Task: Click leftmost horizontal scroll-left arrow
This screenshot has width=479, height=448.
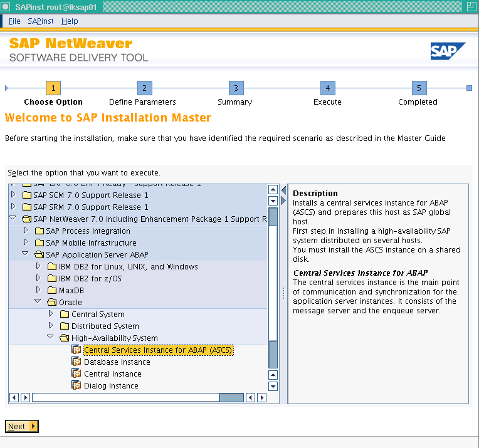Action: (x=14, y=397)
